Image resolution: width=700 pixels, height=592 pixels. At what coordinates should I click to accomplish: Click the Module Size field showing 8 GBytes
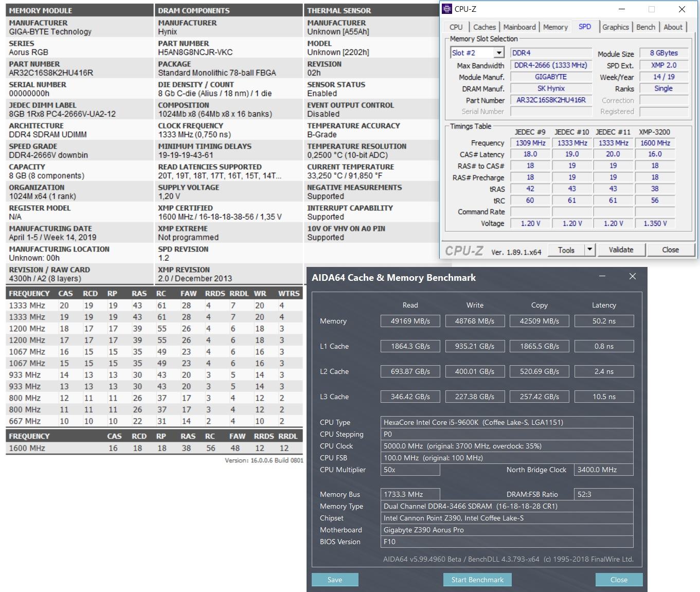pos(663,53)
